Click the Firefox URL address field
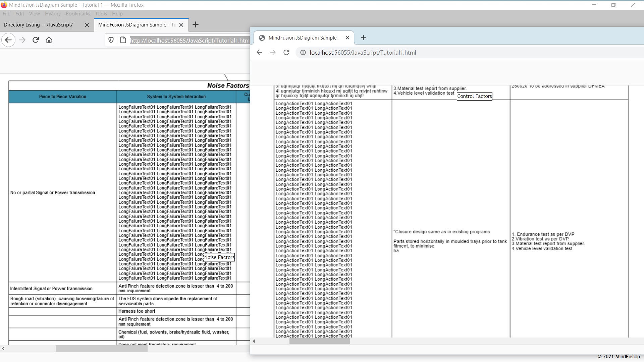Viewport: 644px width, 362px height. [189, 41]
